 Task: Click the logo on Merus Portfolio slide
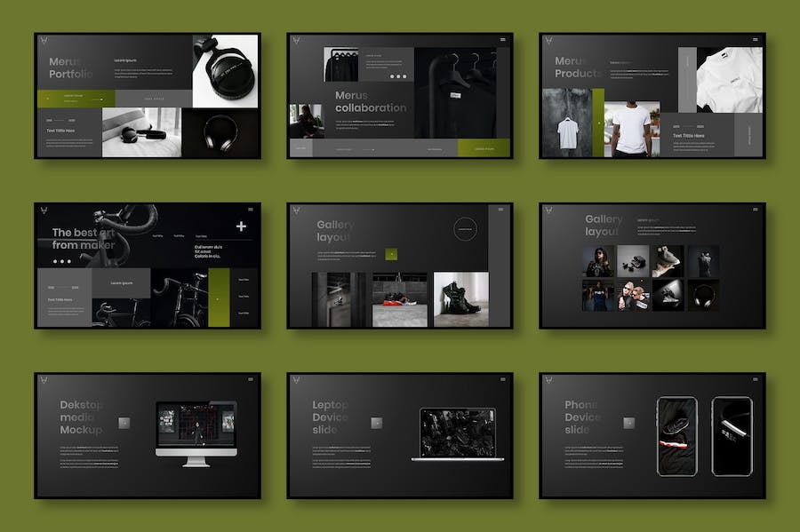46,43
